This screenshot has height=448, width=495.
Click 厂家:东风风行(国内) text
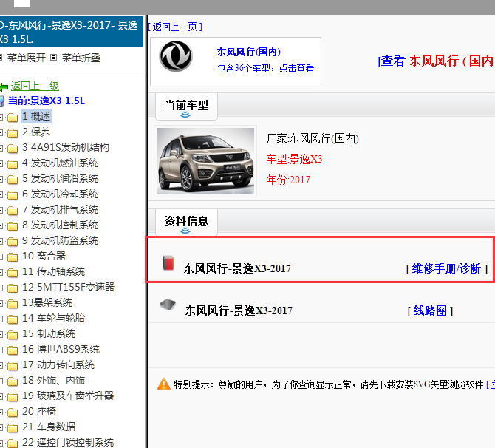pyautogui.click(x=313, y=138)
